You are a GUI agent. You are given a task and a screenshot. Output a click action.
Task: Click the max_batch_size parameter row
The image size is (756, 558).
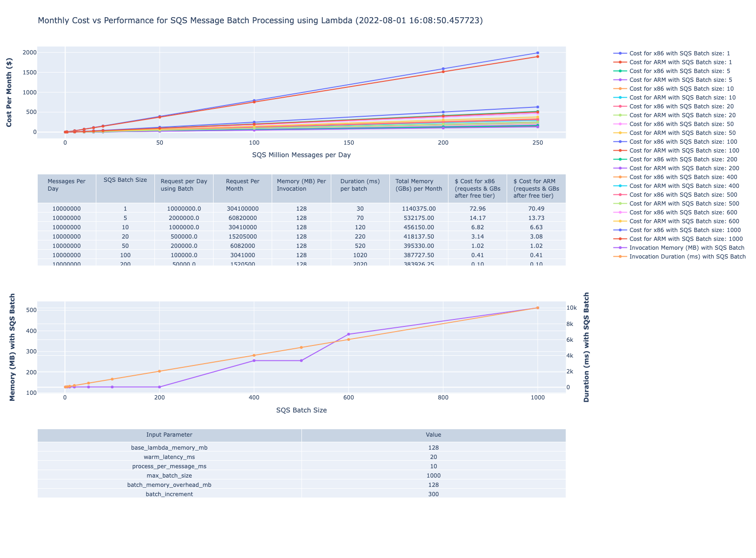click(301, 476)
